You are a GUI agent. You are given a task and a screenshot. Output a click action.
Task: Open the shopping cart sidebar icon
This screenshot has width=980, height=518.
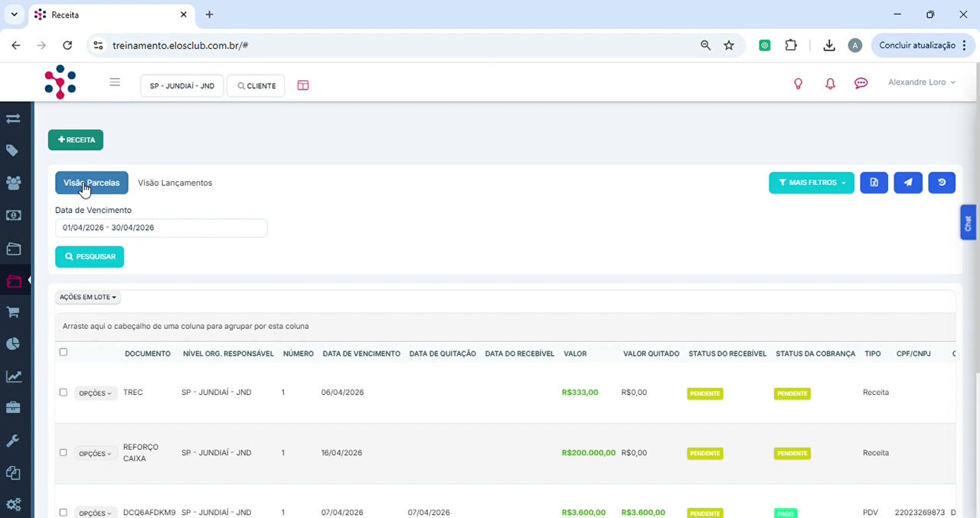pos(13,312)
